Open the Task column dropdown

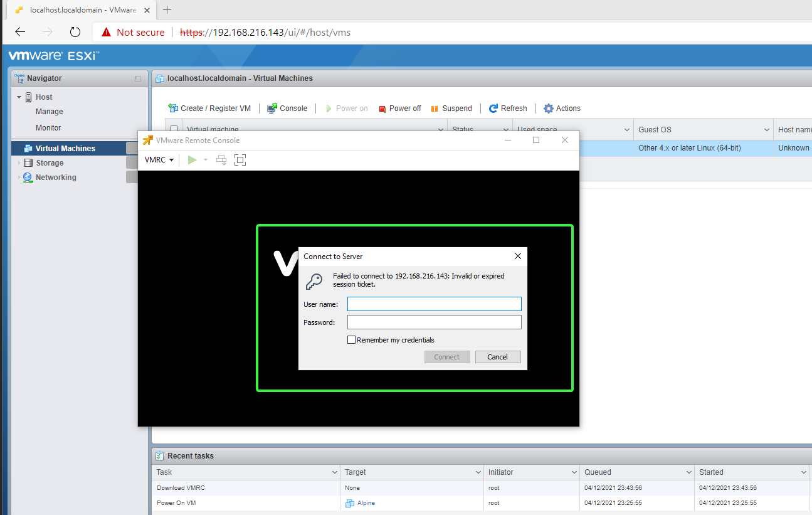click(334, 472)
